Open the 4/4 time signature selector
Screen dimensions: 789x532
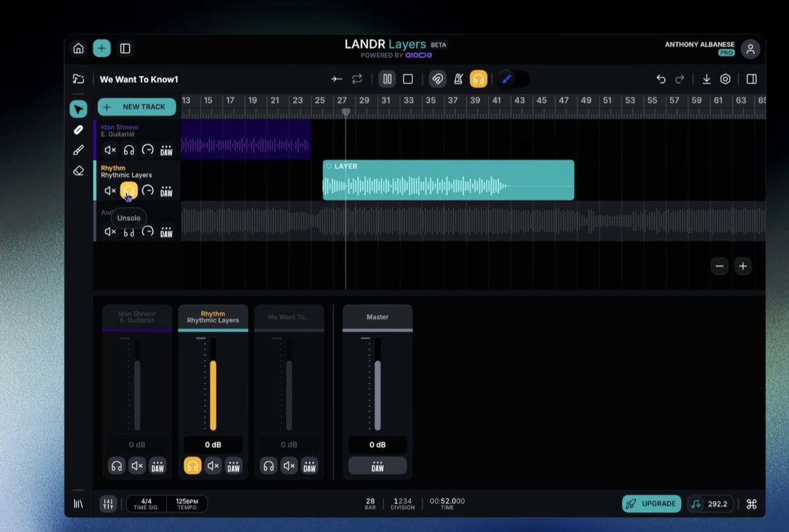146,504
